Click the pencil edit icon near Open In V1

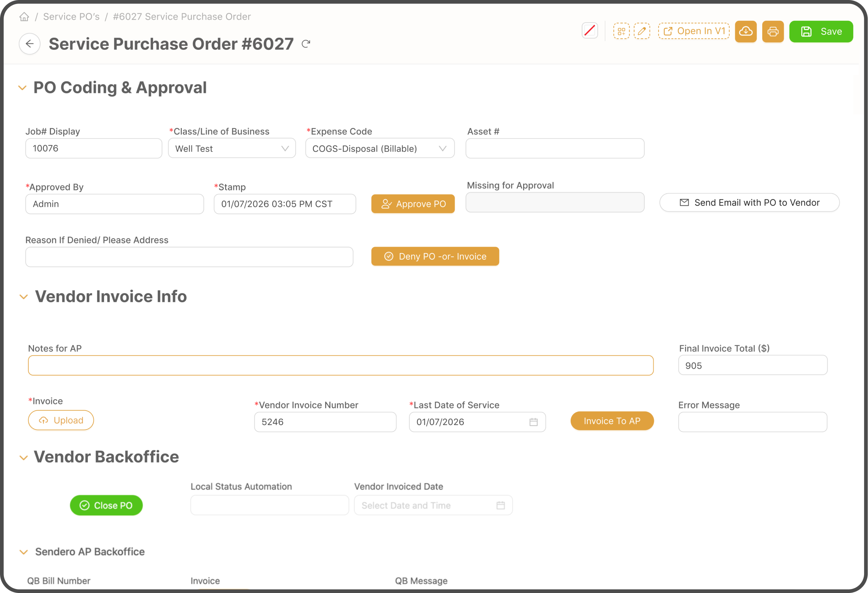pyautogui.click(x=642, y=31)
